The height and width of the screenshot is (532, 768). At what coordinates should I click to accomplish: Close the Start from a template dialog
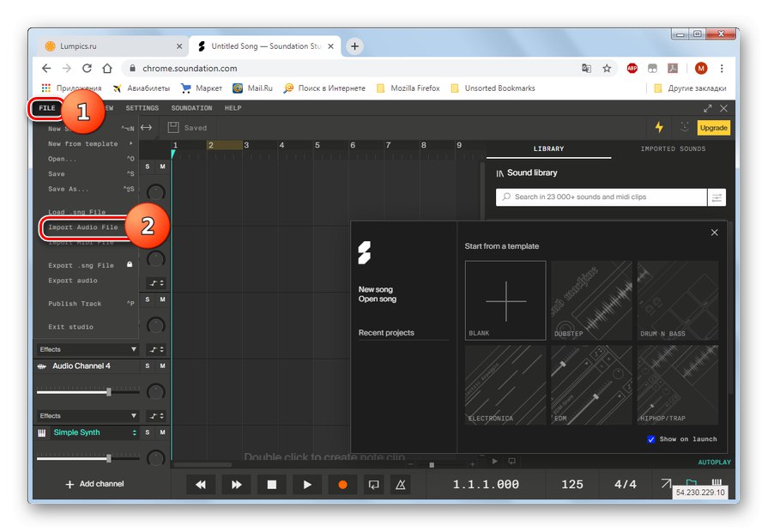[715, 233]
